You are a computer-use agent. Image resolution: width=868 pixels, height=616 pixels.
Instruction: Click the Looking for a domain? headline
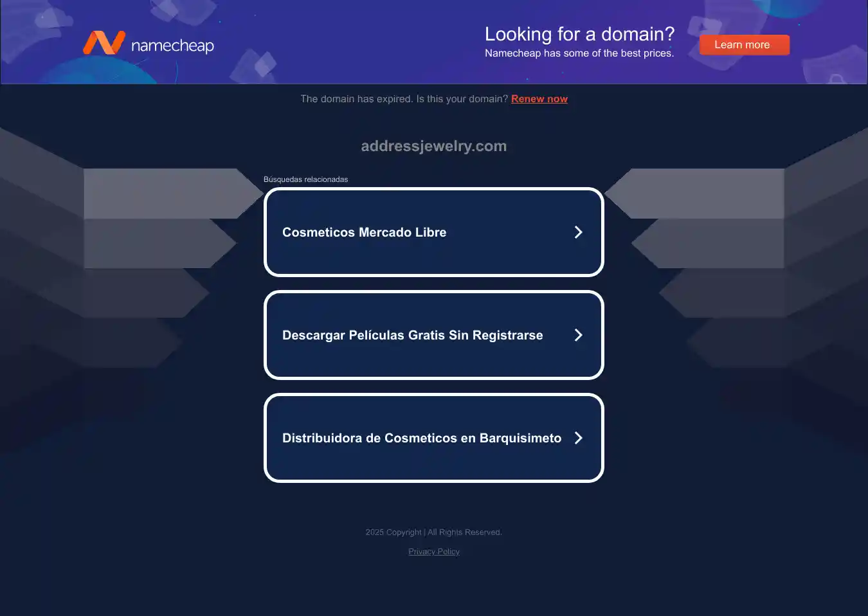579,34
